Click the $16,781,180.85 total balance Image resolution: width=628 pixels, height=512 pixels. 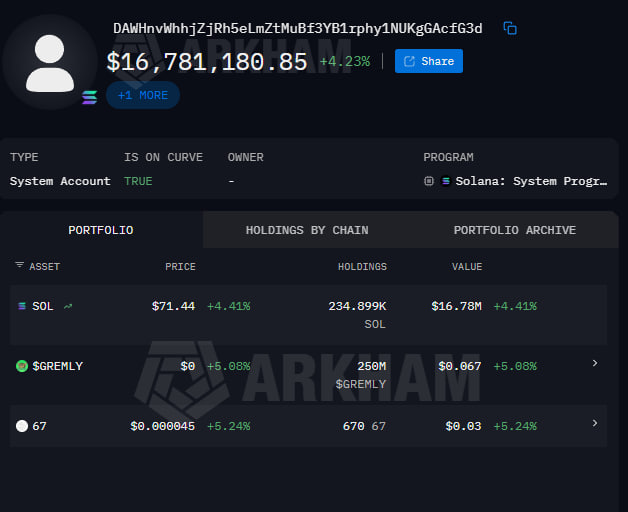click(207, 62)
